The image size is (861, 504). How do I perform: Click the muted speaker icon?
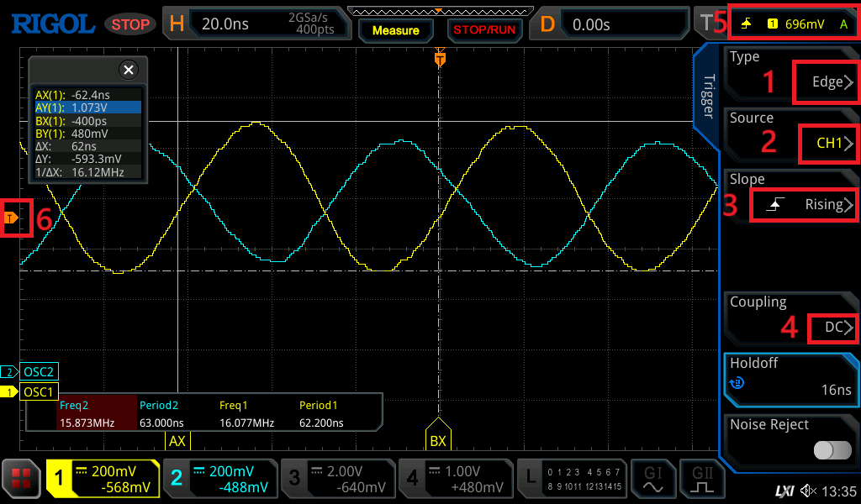coord(809,491)
